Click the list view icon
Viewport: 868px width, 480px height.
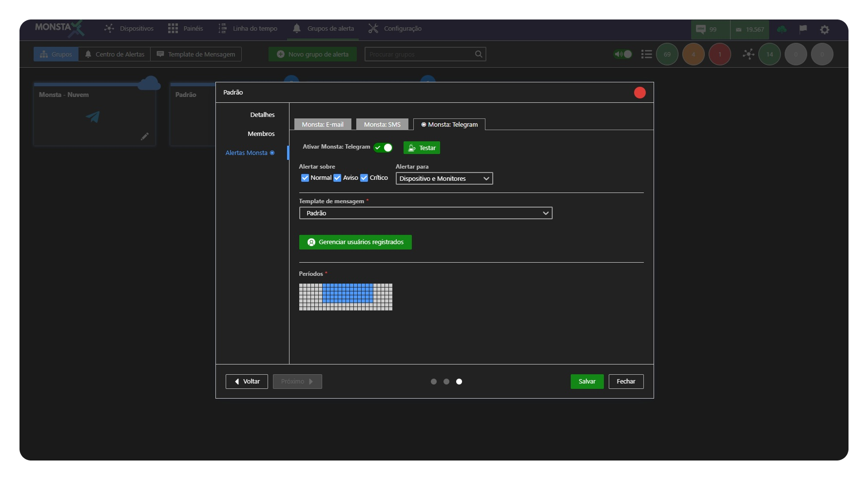pos(647,54)
